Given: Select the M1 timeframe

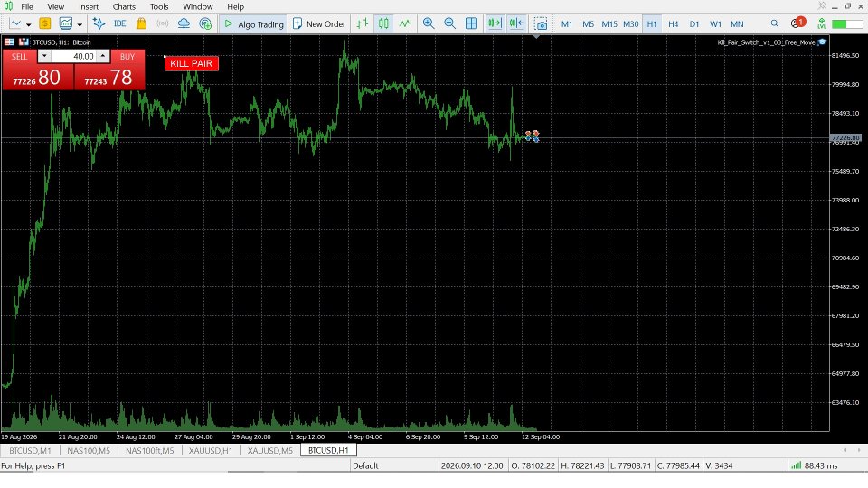Looking at the screenshot, I should (x=567, y=24).
